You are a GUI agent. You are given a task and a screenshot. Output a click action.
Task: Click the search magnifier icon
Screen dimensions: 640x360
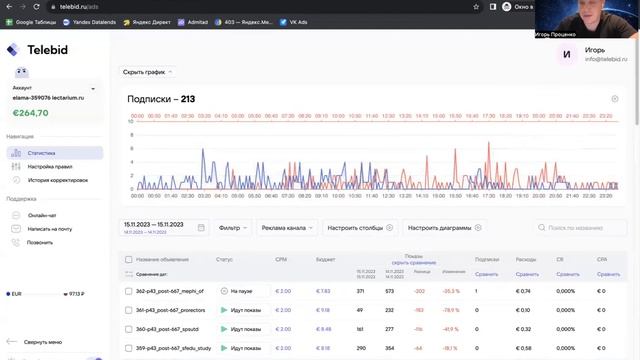(x=542, y=228)
